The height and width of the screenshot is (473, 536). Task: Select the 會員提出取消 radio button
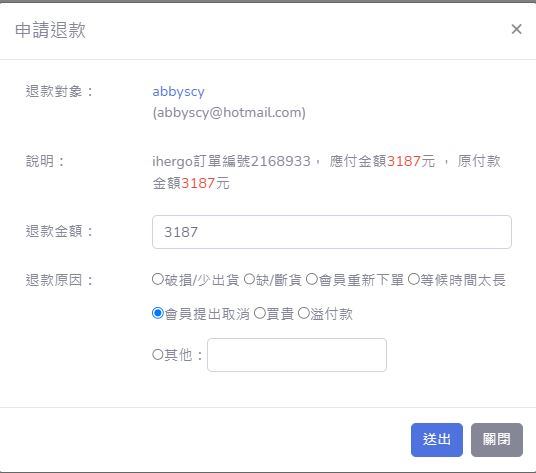158,313
